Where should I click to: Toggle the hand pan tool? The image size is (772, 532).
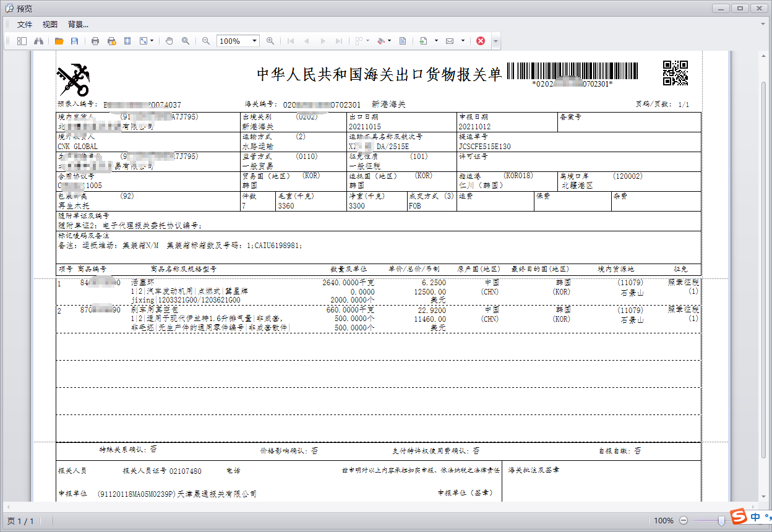(169, 41)
